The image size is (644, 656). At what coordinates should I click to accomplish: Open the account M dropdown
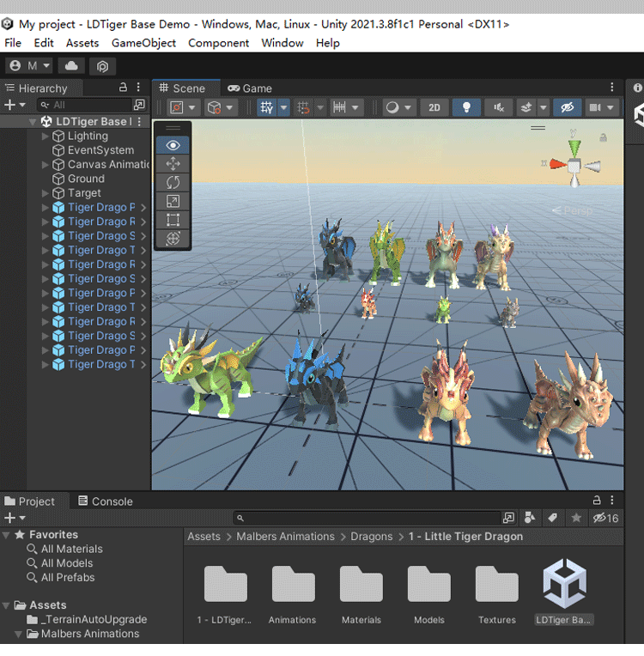coord(29,66)
